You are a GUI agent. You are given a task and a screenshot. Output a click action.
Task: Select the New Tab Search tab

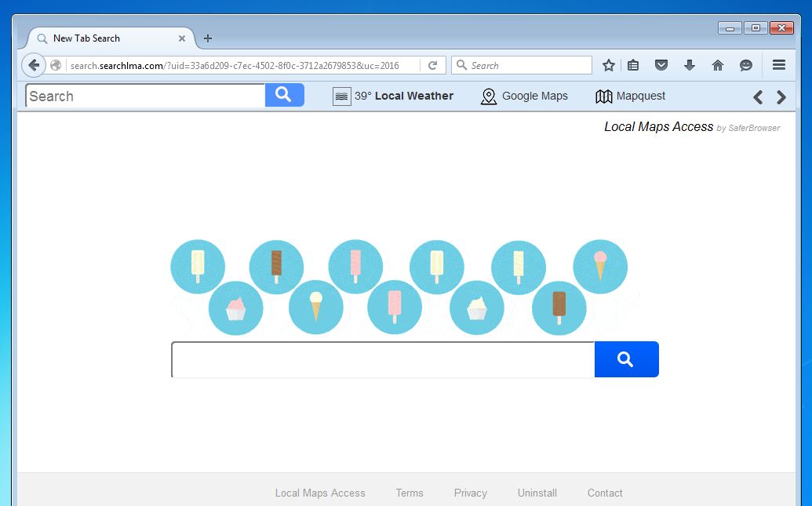[111, 38]
